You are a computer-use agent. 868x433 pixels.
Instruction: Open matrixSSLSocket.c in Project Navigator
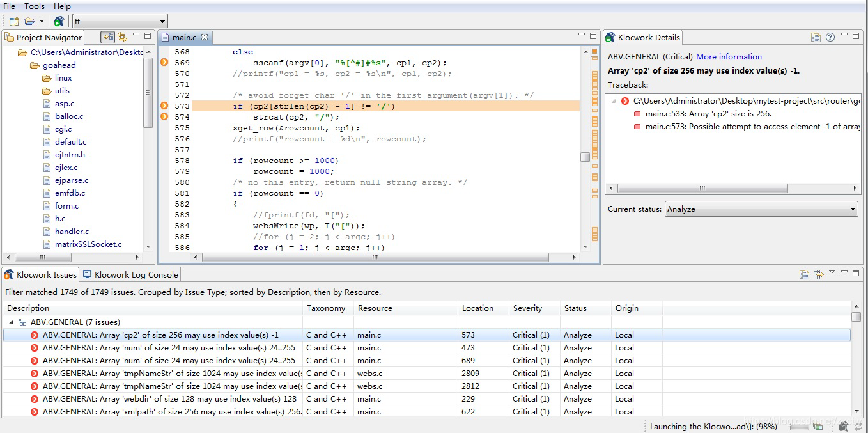point(88,244)
